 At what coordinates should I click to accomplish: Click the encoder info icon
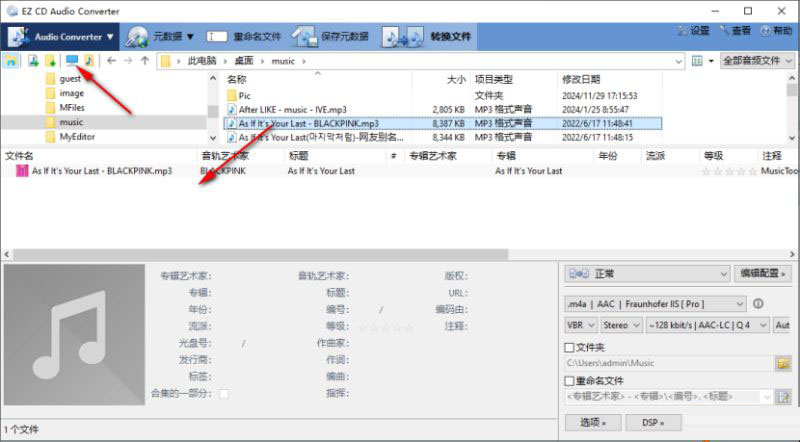[758, 304]
